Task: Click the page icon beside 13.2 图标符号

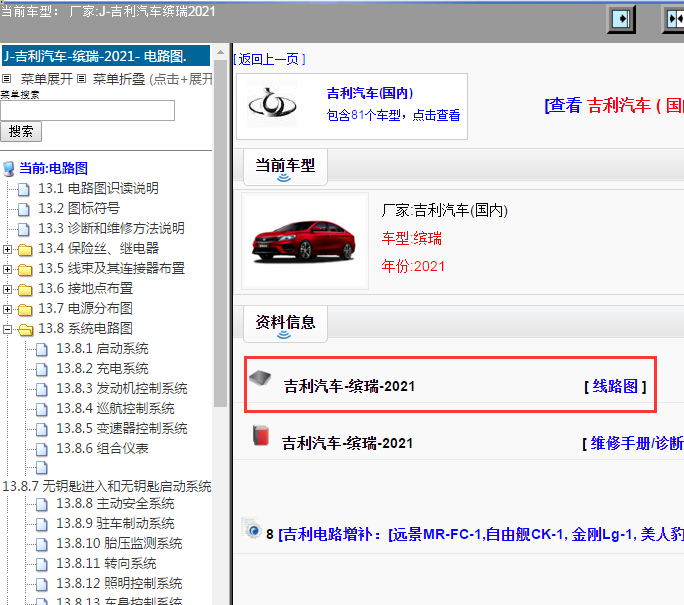Action: tap(24, 209)
